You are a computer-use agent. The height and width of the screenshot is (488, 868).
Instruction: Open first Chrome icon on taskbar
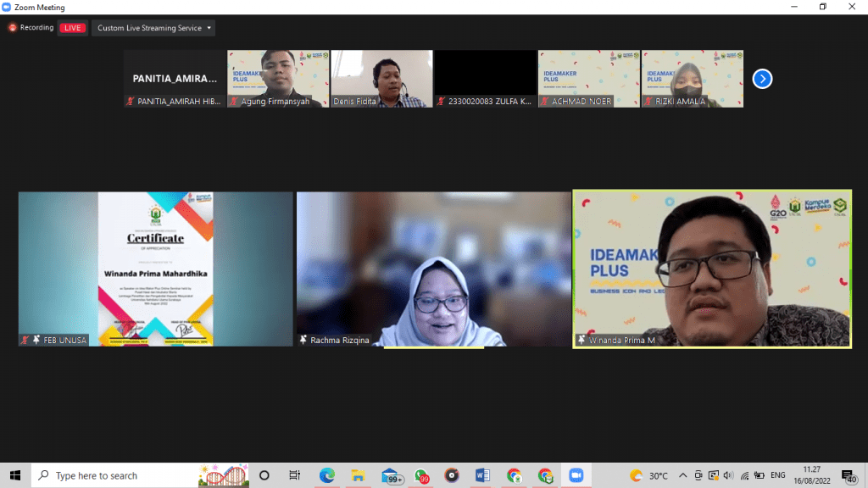[515, 475]
